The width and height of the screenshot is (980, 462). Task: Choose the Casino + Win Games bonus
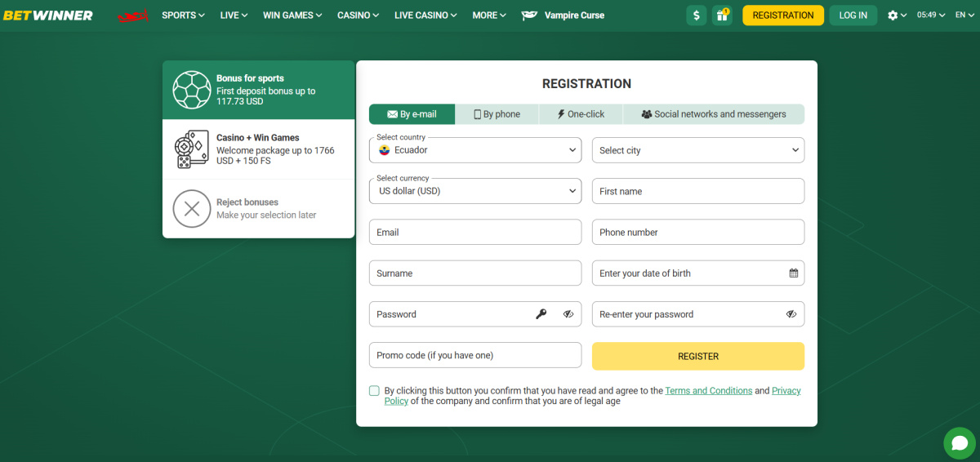(258, 149)
